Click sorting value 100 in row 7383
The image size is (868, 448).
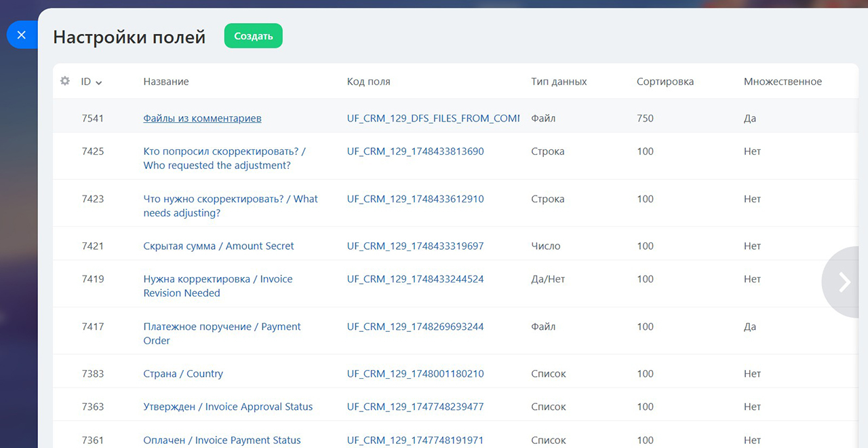click(645, 373)
